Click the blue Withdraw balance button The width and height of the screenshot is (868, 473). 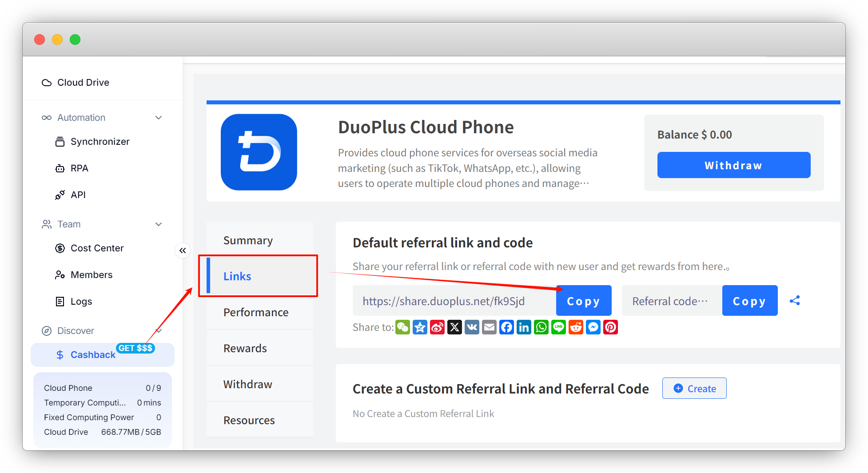[x=734, y=165]
